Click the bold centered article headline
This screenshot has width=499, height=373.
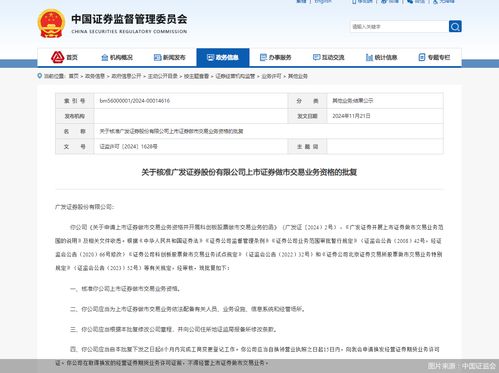(249, 172)
